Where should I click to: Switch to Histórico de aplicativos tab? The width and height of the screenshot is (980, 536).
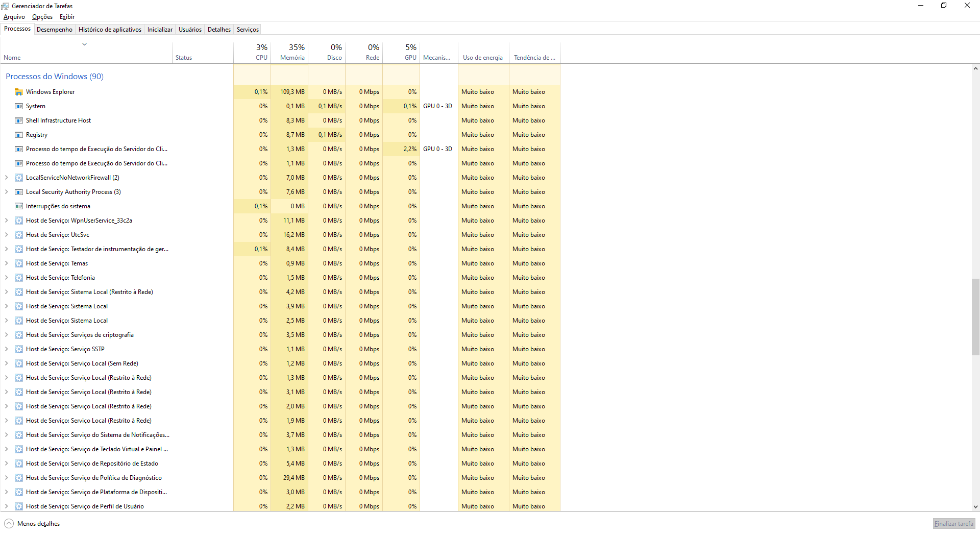click(x=110, y=30)
